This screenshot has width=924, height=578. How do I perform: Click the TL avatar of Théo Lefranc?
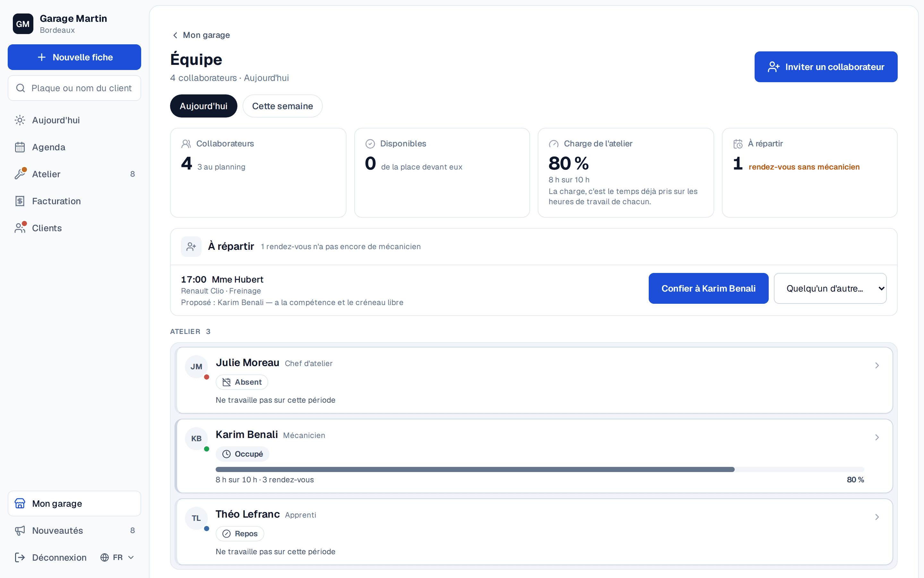tap(196, 518)
